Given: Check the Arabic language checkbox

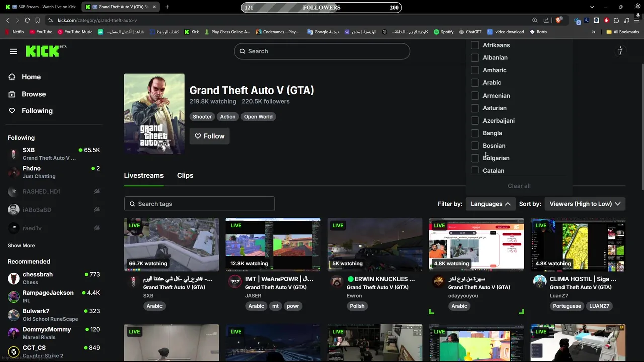Looking at the screenshot, I should coord(475,83).
